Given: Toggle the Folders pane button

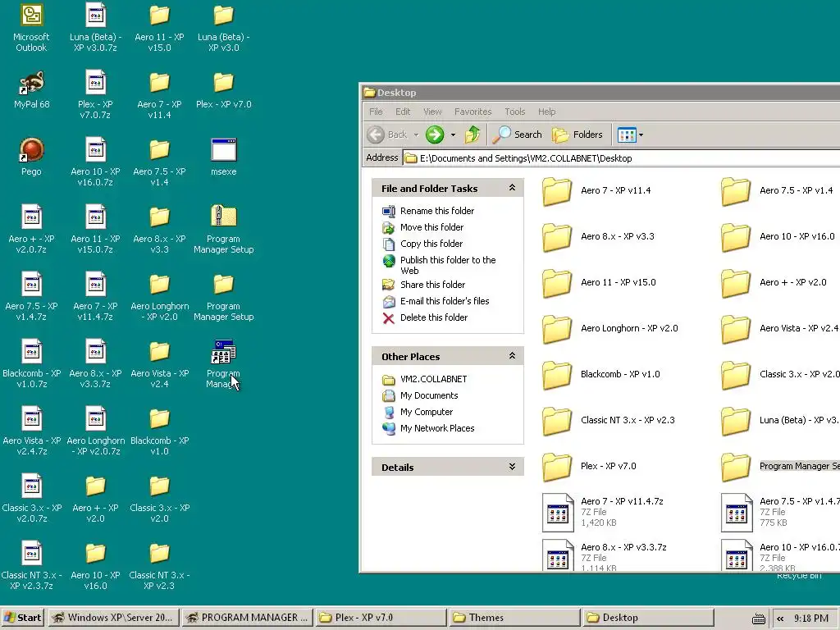Looking at the screenshot, I should [x=577, y=135].
